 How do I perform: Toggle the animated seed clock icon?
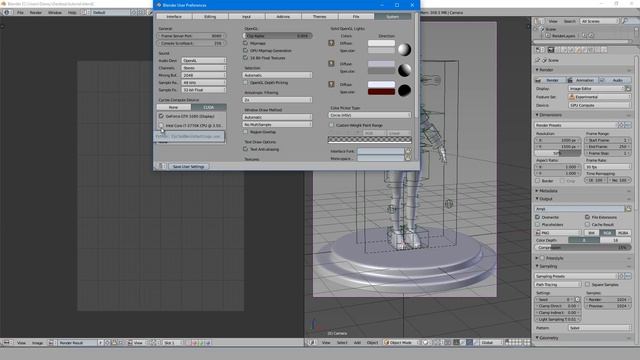click(578, 300)
